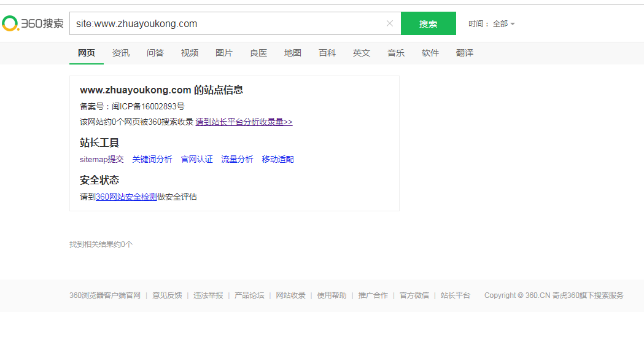Viewport: 644px width, 344px height.
Task: Click the 站长工具 heading
Action: pos(99,143)
